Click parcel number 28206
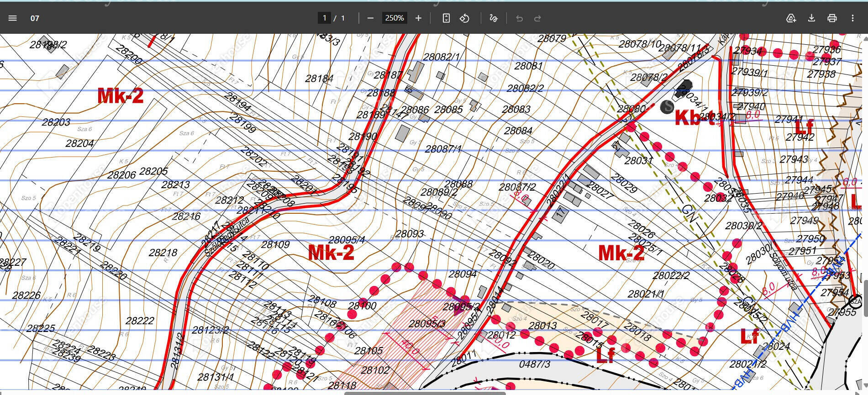Screen dimensions: 868x395 point(122,175)
